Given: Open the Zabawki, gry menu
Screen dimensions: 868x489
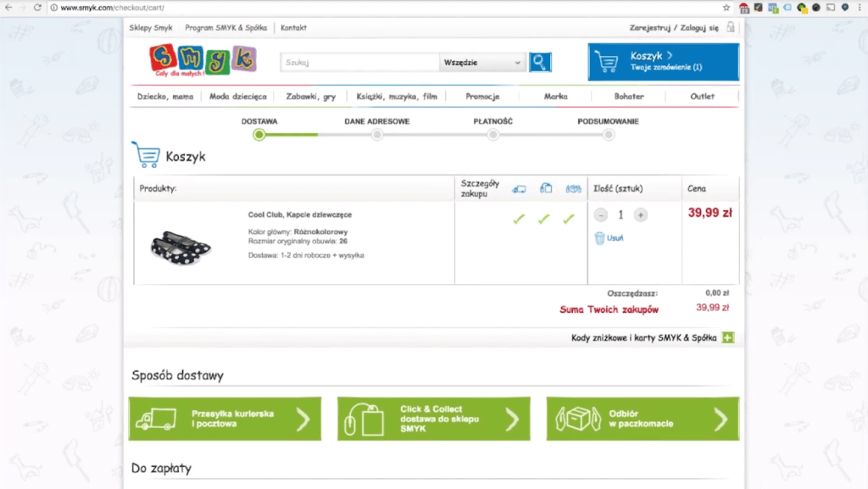Looking at the screenshot, I should point(310,97).
